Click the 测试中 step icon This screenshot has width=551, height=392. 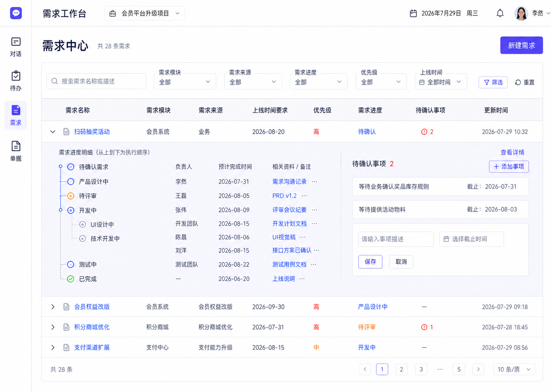point(71,265)
